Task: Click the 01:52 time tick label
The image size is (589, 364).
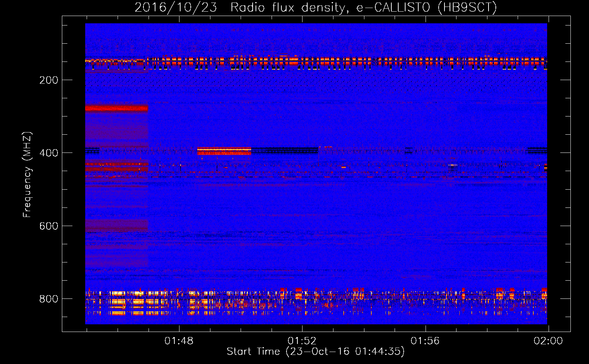Action: [x=302, y=341]
